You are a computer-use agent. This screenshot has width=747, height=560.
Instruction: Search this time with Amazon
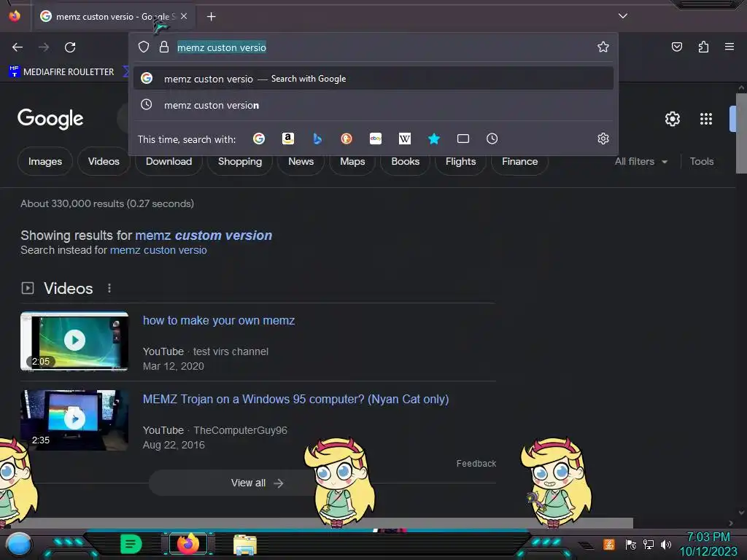pyautogui.click(x=287, y=139)
